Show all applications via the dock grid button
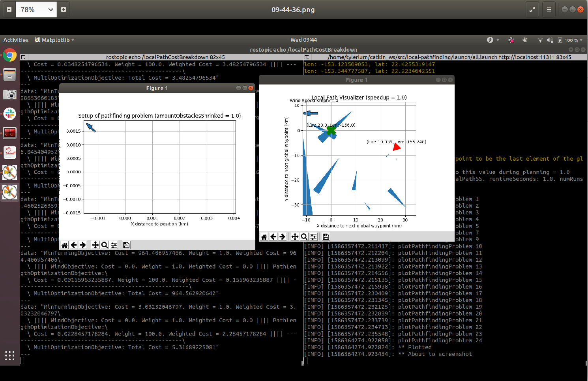588x381 pixels. (x=9, y=356)
